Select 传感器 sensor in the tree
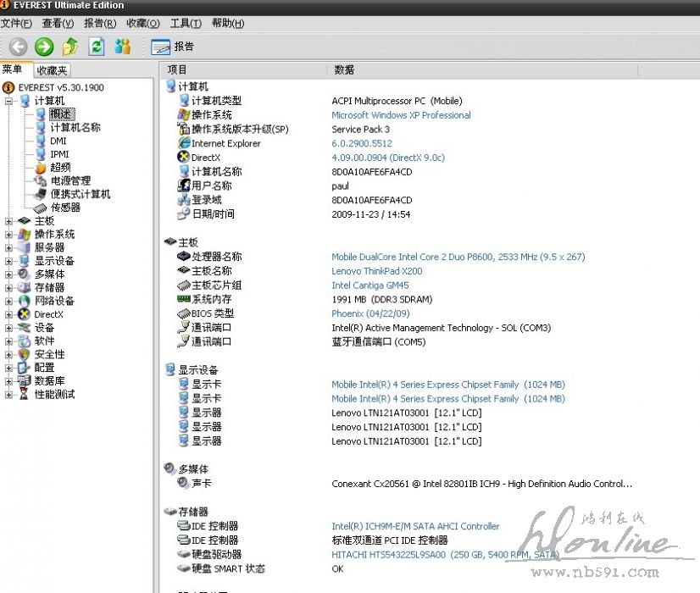The width and height of the screenshot is (700, 593). [x=64, y=208]
